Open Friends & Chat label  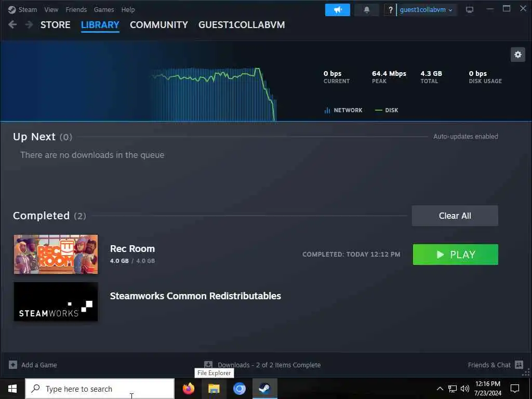coord(489,365)
